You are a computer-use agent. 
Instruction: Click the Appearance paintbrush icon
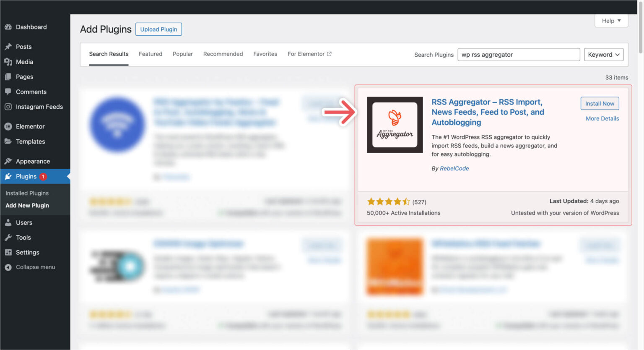click(x=8, y=161)
